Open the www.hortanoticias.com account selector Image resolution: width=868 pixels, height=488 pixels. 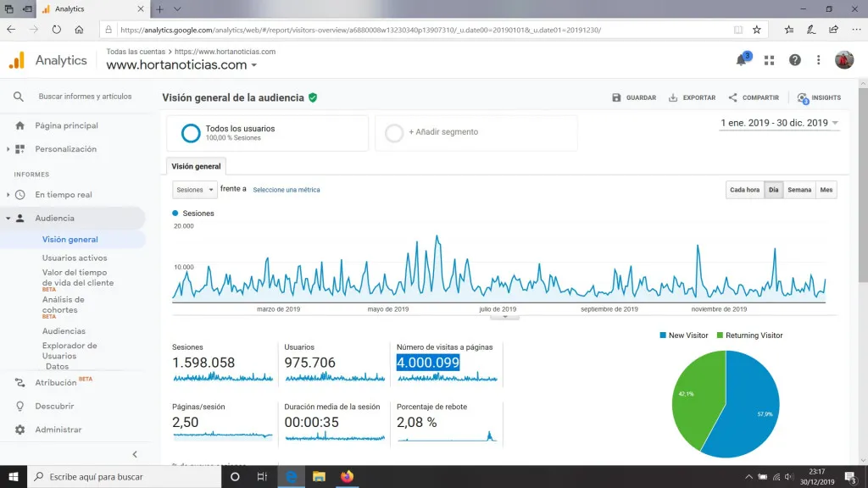[181, 64]
